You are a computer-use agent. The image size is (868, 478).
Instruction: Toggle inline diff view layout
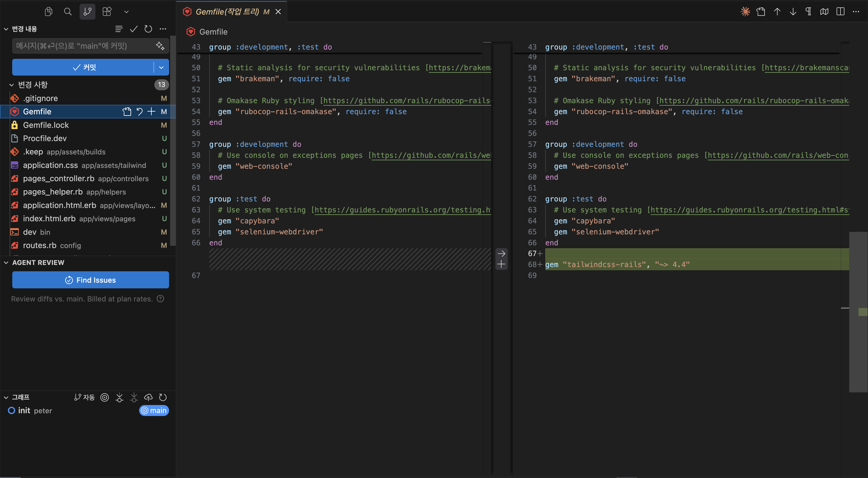pos(840,12)
